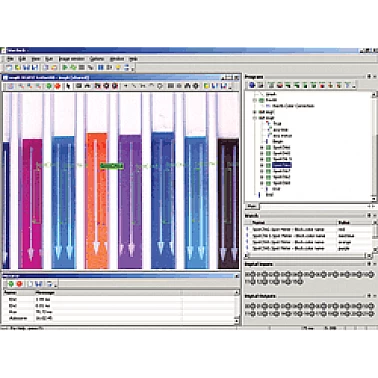The height and width of the screenshot is (378, 378).
Task: Click the yellow icon in image window toolbar
Action: pos(207,86)
